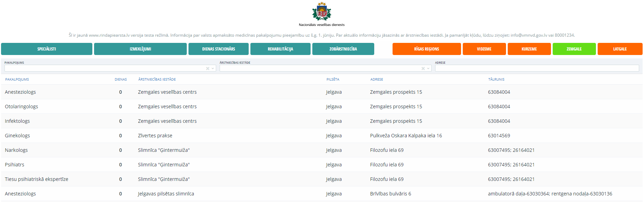Select the Dienas stacionārs tab
Viewport: 644px width, 202px height.
pyautogui.click(x=219, y=49)
